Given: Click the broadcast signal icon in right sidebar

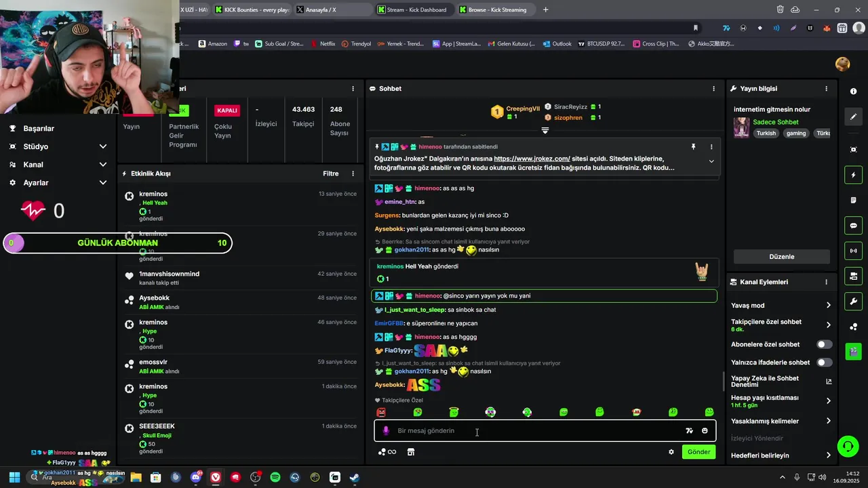Looking at the screenshot, I should pos(853,251).
